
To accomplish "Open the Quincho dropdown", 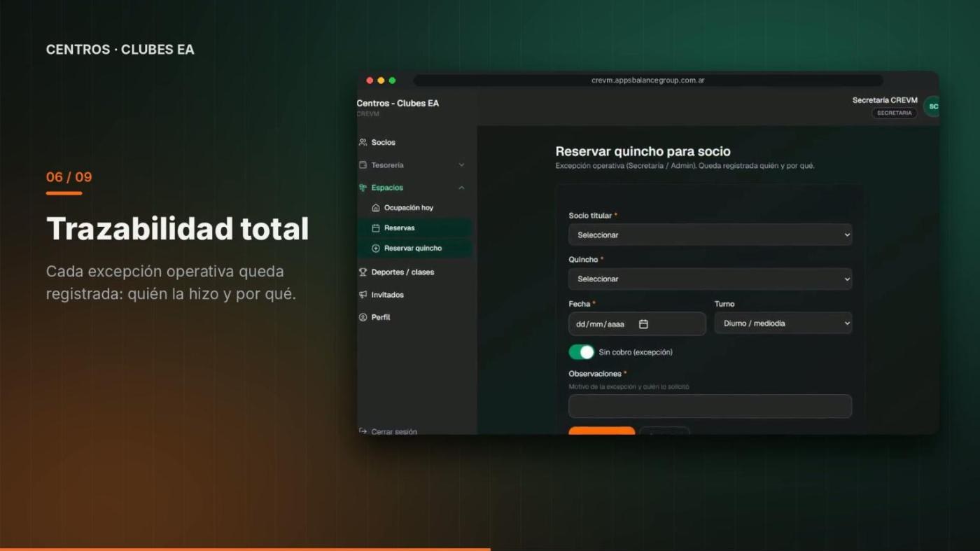I will (x=710, y=279).
